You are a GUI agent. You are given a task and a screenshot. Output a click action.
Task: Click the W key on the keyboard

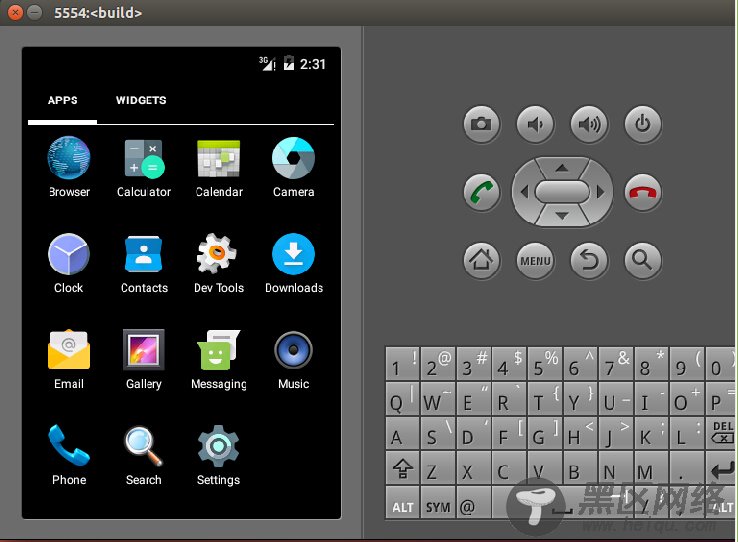[x=438, y=399]
